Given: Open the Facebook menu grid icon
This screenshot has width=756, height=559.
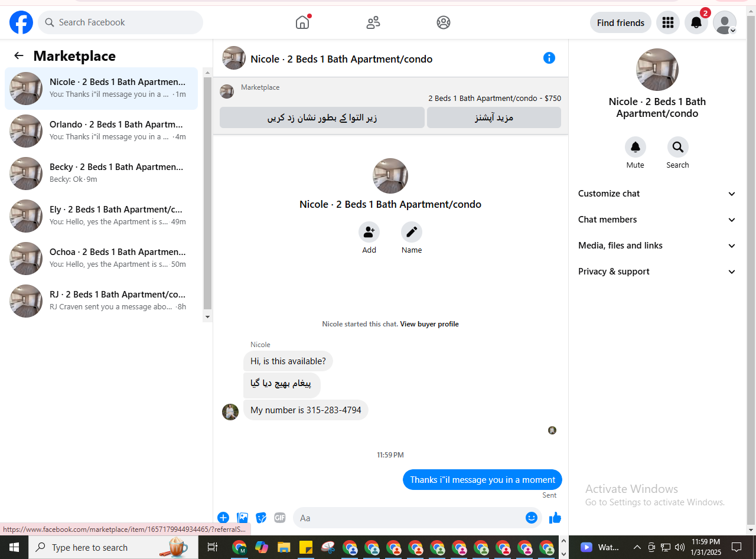Looking at the screenshot, I should 668,22.
